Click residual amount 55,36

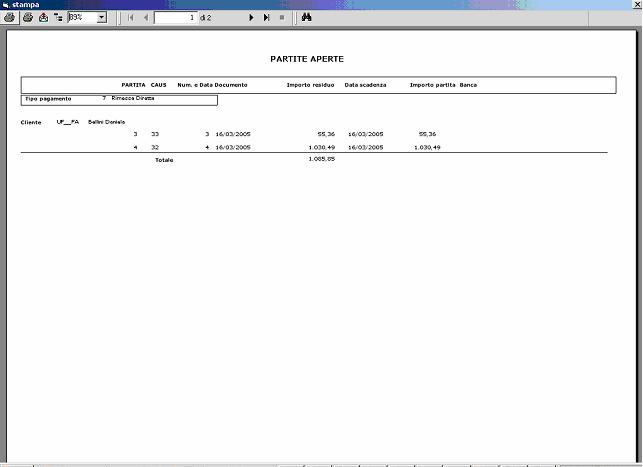pyautogui.click(x=326, y=134)
